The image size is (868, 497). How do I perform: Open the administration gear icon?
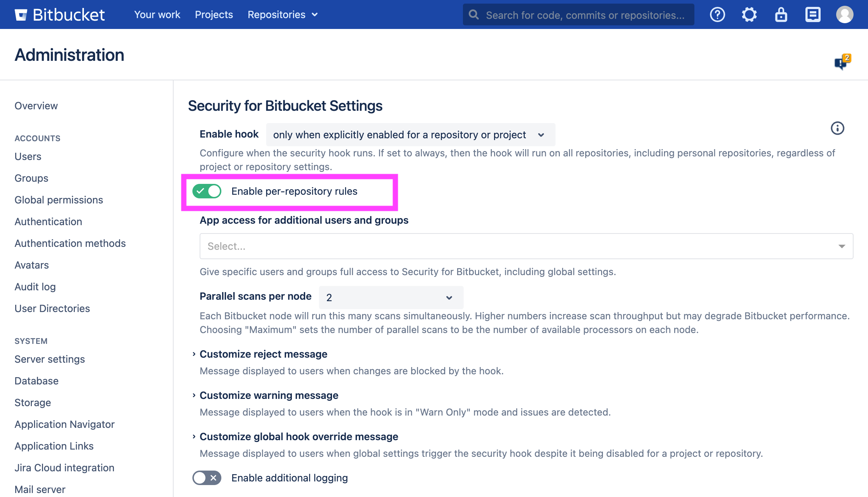coord(749,15)
